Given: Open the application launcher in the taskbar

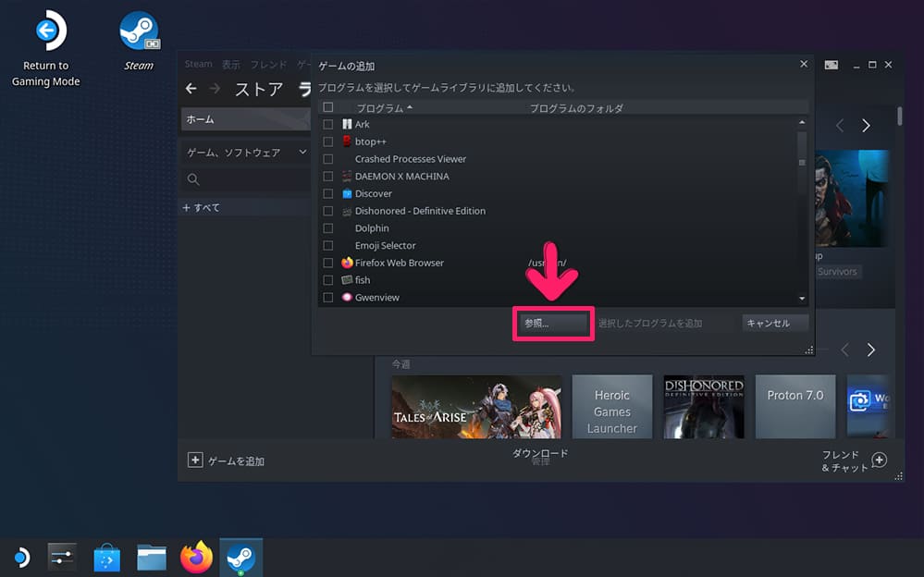Looking at the screenshot, I should tap(21, 557).
